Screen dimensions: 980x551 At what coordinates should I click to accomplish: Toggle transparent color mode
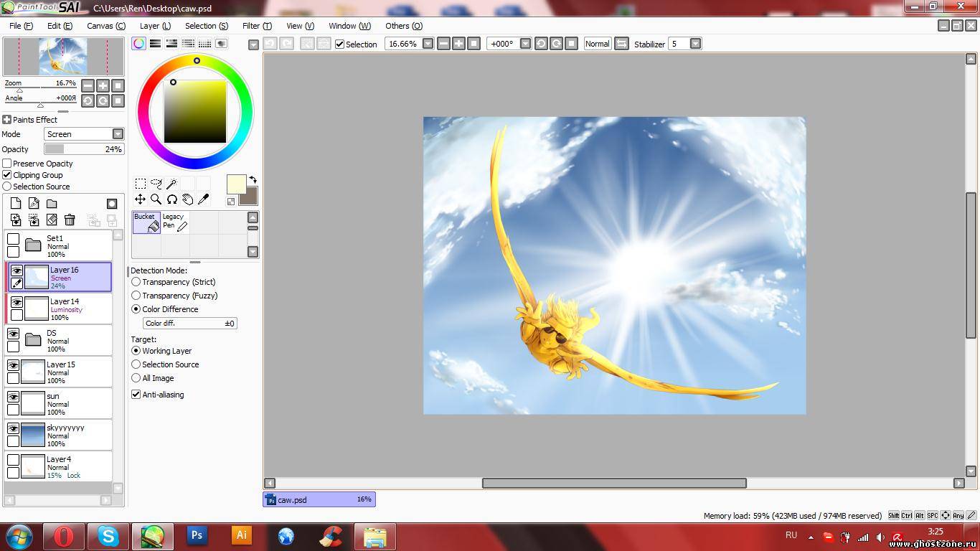[230, 202]
